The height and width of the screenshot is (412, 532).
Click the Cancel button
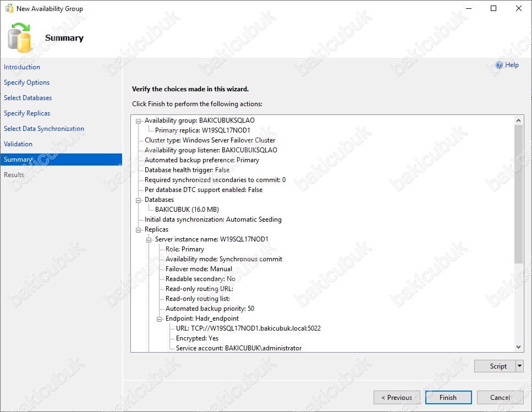(500, 397)
